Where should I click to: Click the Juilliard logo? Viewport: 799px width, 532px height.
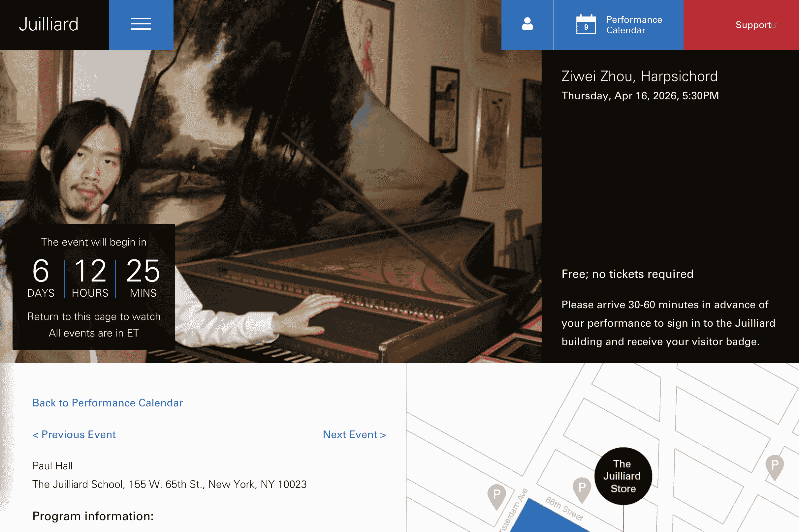[48, 24]
